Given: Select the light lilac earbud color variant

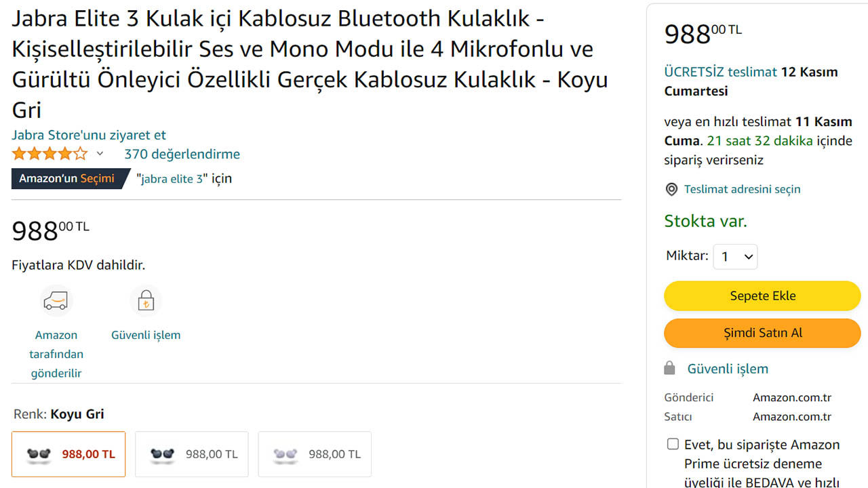Looking at the screenshot, I should (x=315, y=454).
